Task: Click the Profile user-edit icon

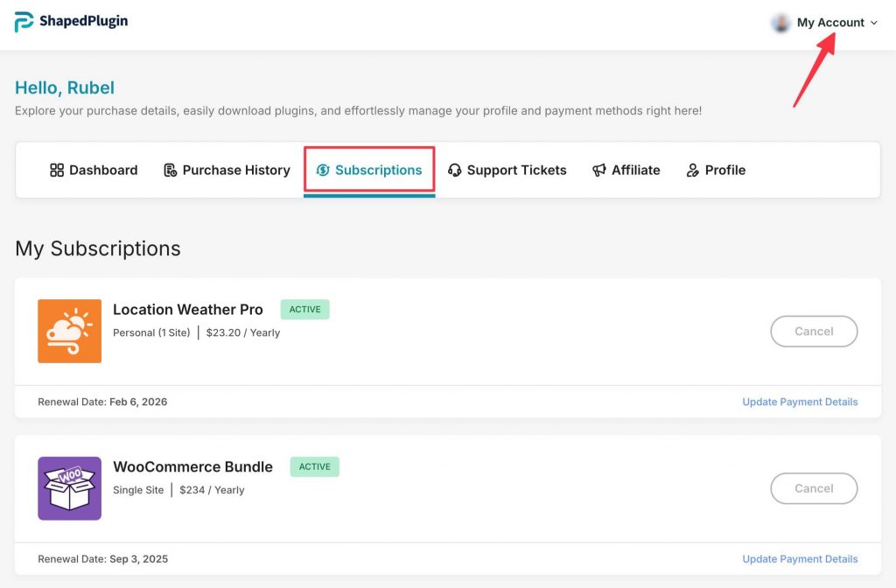Action: 693,171
